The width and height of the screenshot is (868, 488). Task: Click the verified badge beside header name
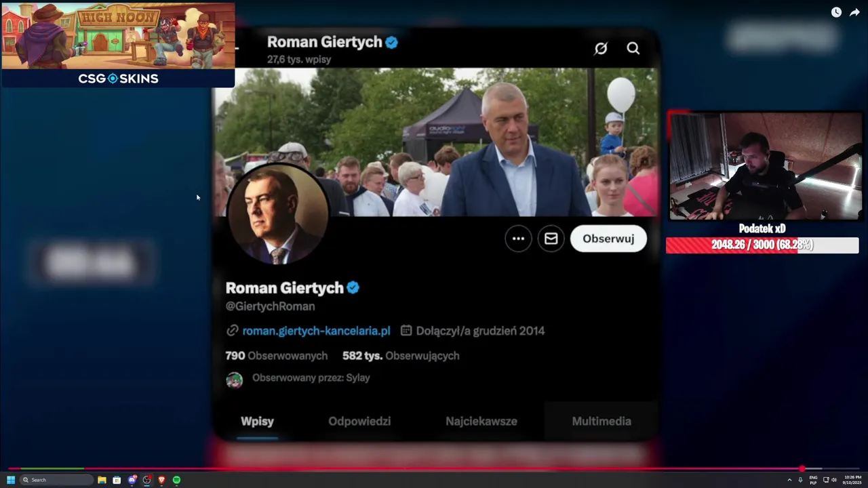coord(392,42)
